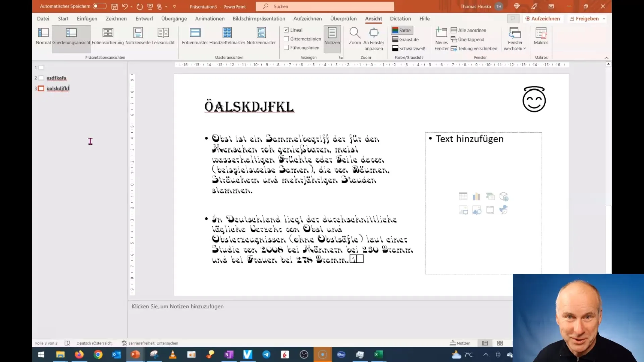Viewport: 644px width, 362px height.
Task: Click Schwarzweiß color mode button
Action: (408, 48)
